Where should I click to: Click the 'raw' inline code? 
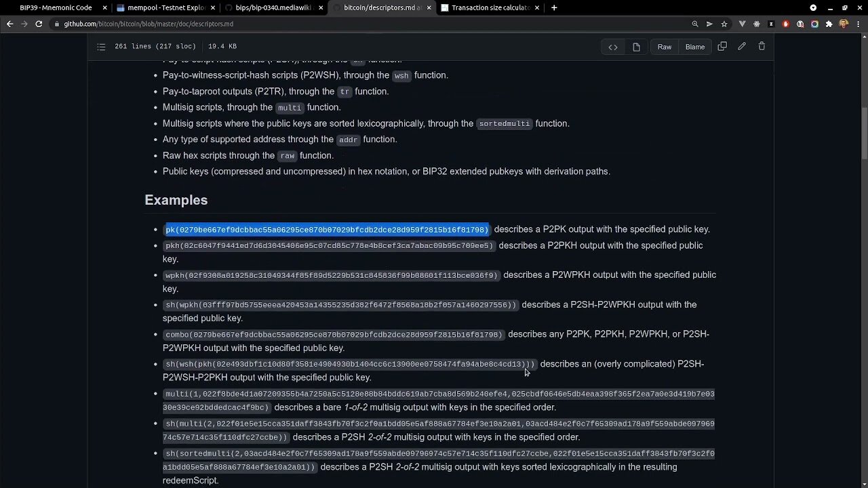pyautogui.click(x=288, y=156)
